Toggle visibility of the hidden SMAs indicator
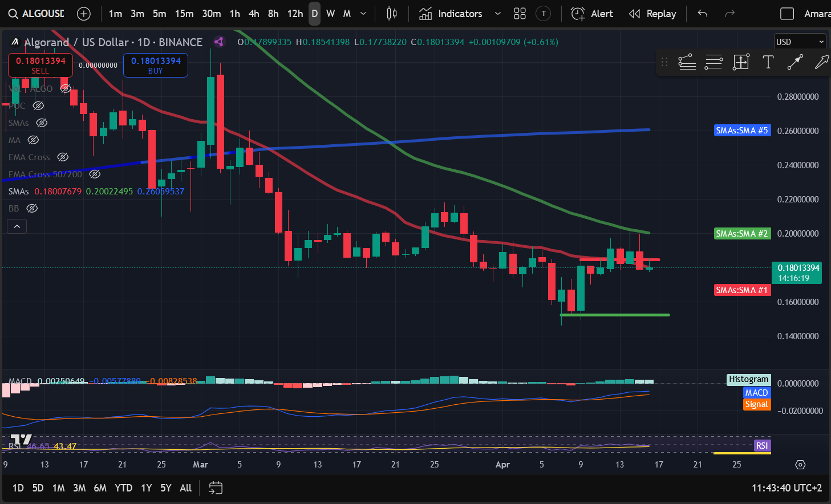Image resolution: width=831 pixels, height=504 pixels. 42,123
